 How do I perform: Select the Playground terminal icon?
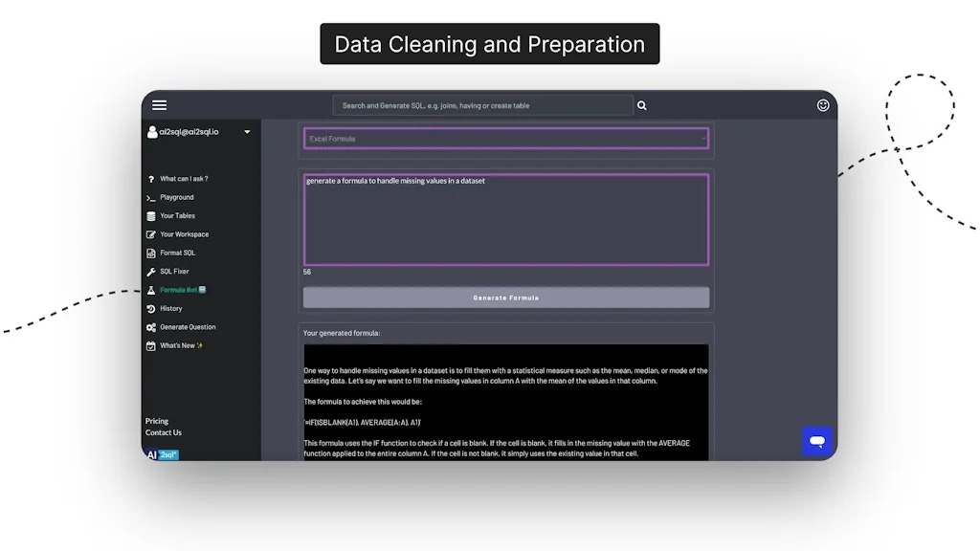[x=153, y=197]
